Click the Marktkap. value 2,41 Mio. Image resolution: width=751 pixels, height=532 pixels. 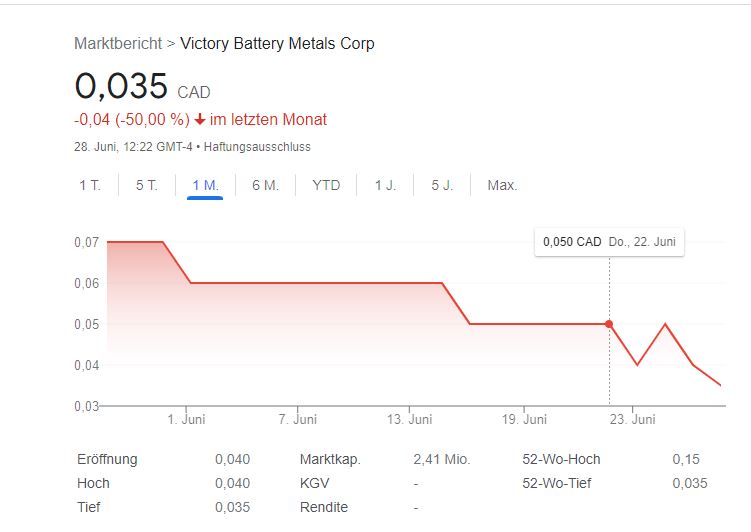(x=441, y=459)
